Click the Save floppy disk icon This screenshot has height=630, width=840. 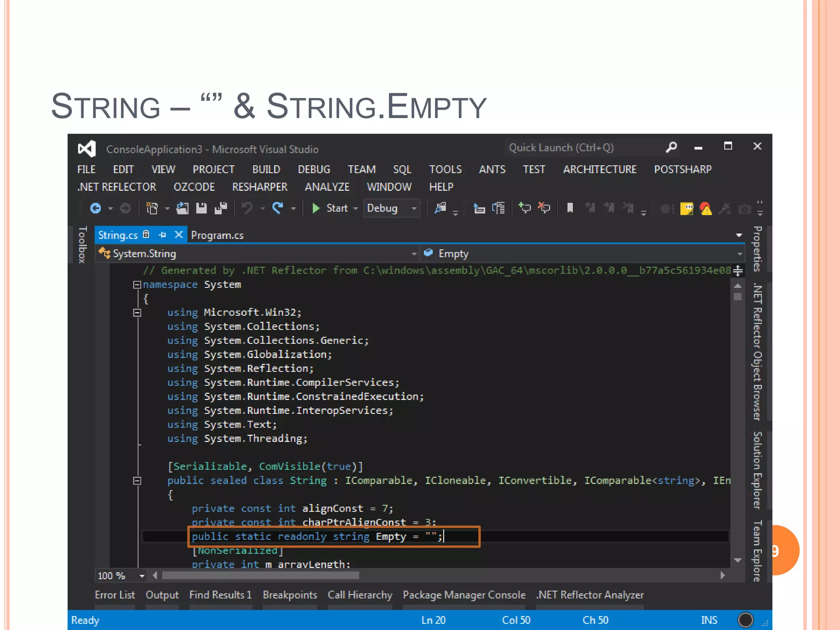201,208
